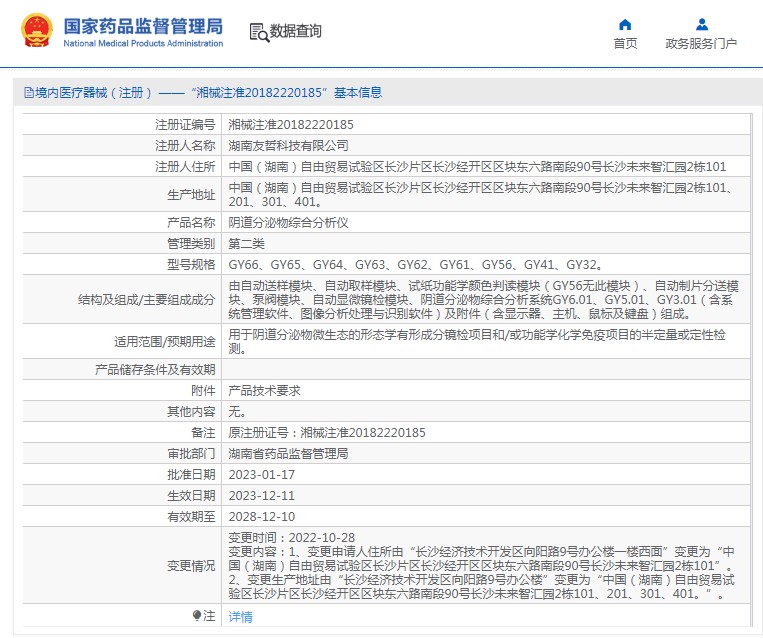The width and height of the screenshot is (763, 638).
Task: Select 湖南友哲科技有限公司 registrant name
Action: [289, 146]
